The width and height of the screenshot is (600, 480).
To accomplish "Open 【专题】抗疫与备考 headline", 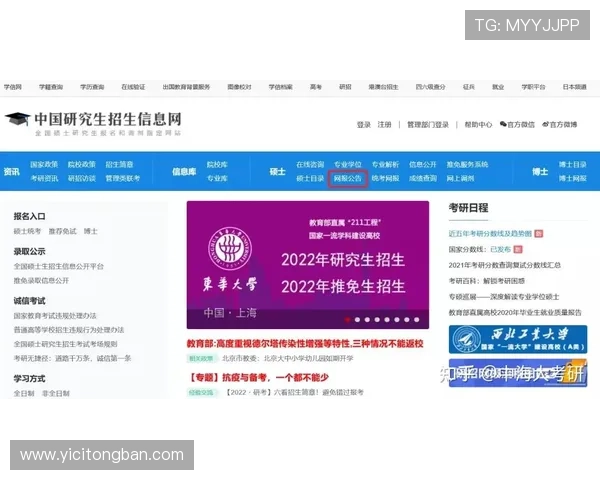I will click(258, 377).
